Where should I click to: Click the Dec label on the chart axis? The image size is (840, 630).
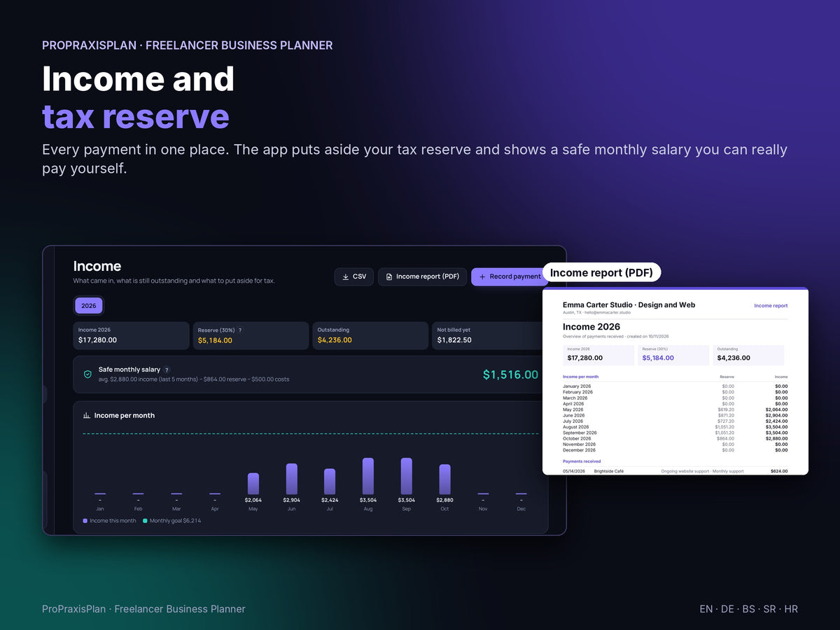click(x=521, y=509)
